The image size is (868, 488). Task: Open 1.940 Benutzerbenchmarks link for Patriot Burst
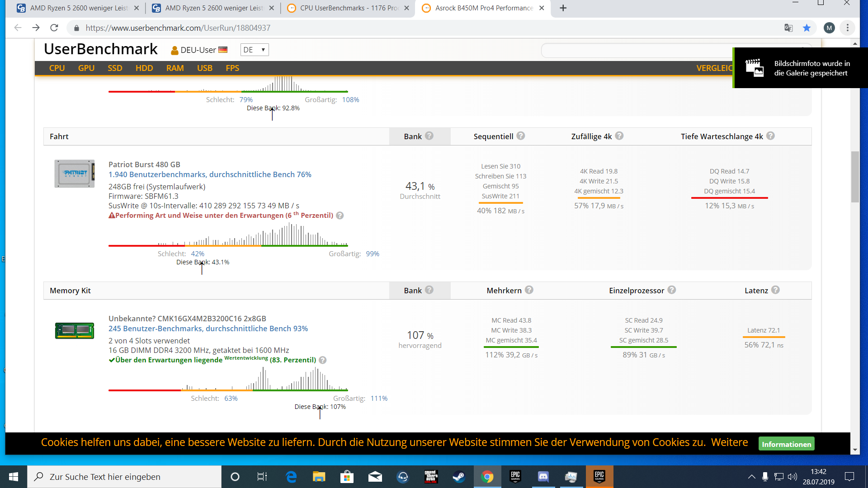(x=210, y=174)
